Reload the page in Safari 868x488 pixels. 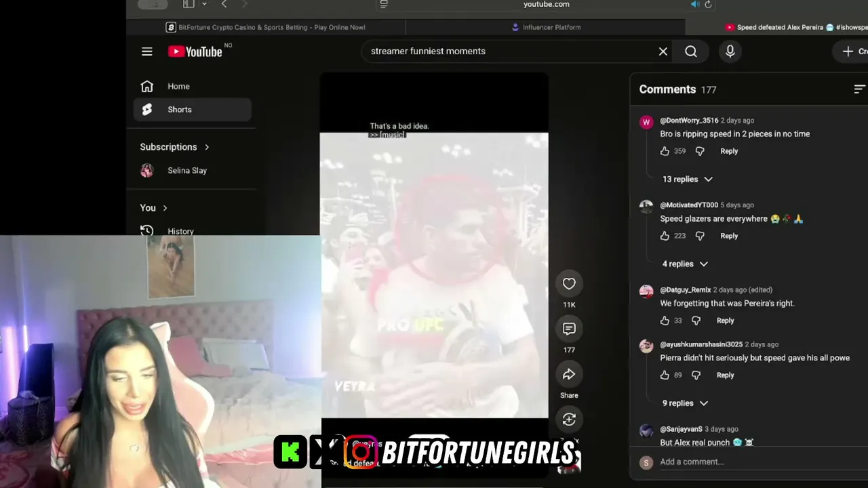[x=708, y=4]
